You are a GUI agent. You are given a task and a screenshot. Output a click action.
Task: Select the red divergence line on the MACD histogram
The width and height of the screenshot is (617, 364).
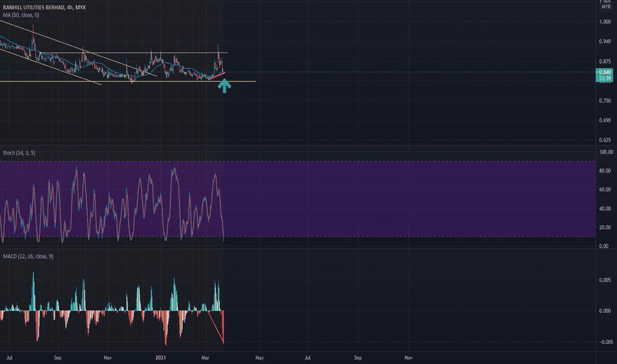(216, 328)
